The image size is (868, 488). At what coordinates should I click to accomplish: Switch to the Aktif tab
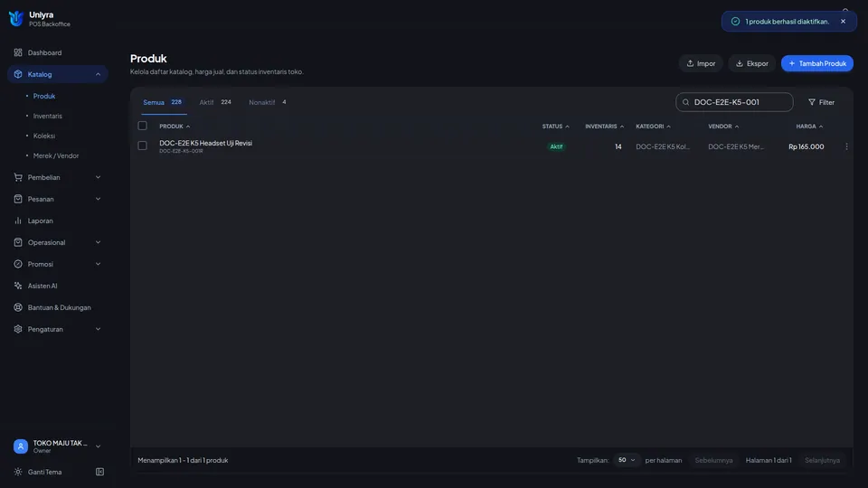click(215, 102)
